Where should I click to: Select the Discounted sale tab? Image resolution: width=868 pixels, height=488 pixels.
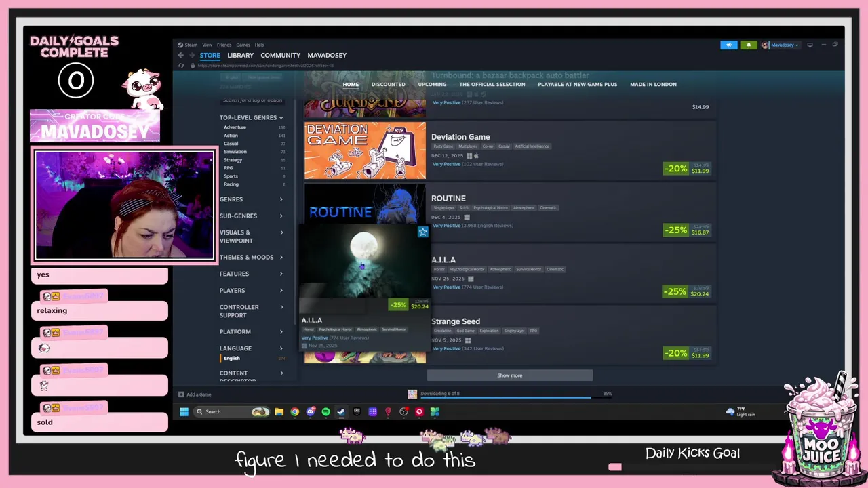[388, 85]
